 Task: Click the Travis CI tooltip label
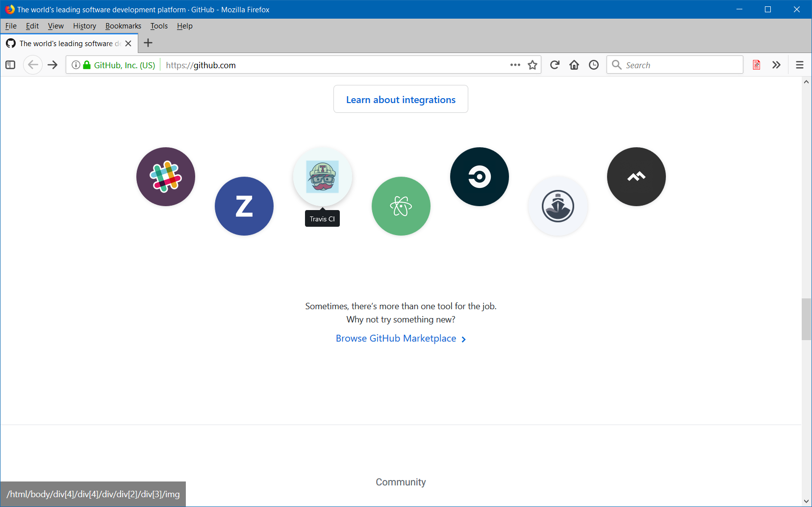[x=322, y=219]
